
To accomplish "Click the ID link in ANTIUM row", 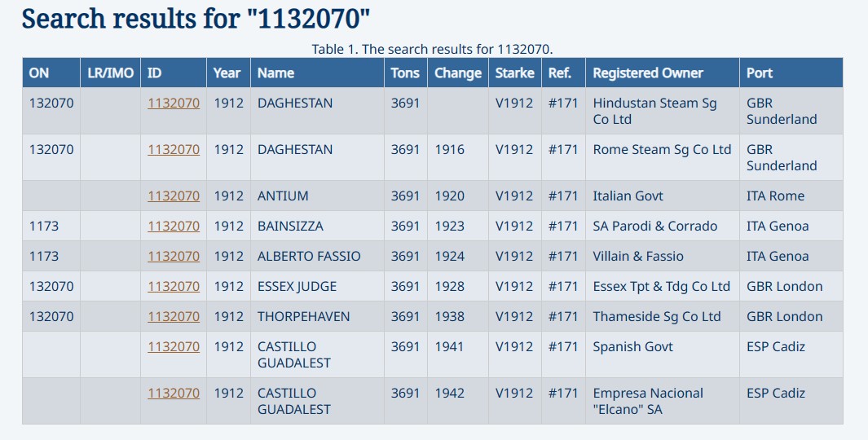I will 173,196.
